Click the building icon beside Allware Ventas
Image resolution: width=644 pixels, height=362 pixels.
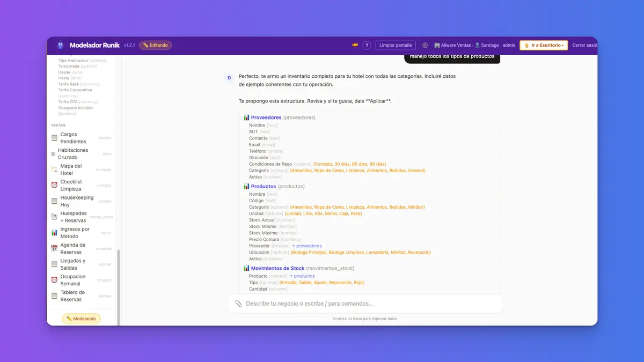click(437, 46)
